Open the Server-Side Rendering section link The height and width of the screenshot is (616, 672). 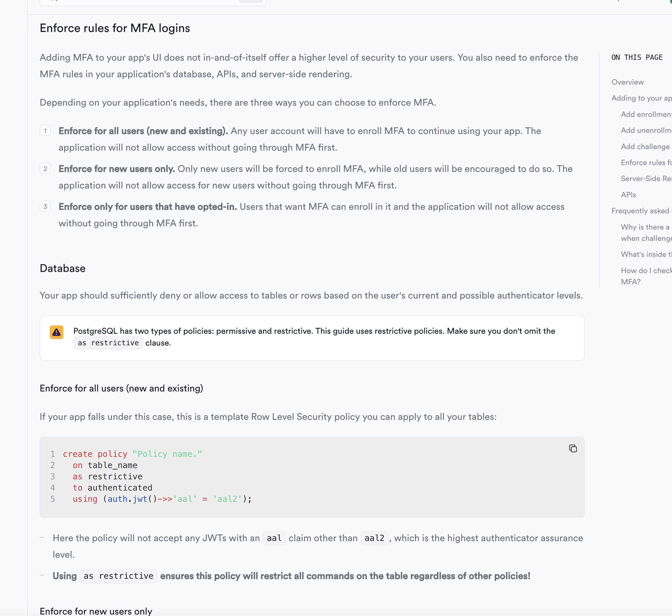646,179
